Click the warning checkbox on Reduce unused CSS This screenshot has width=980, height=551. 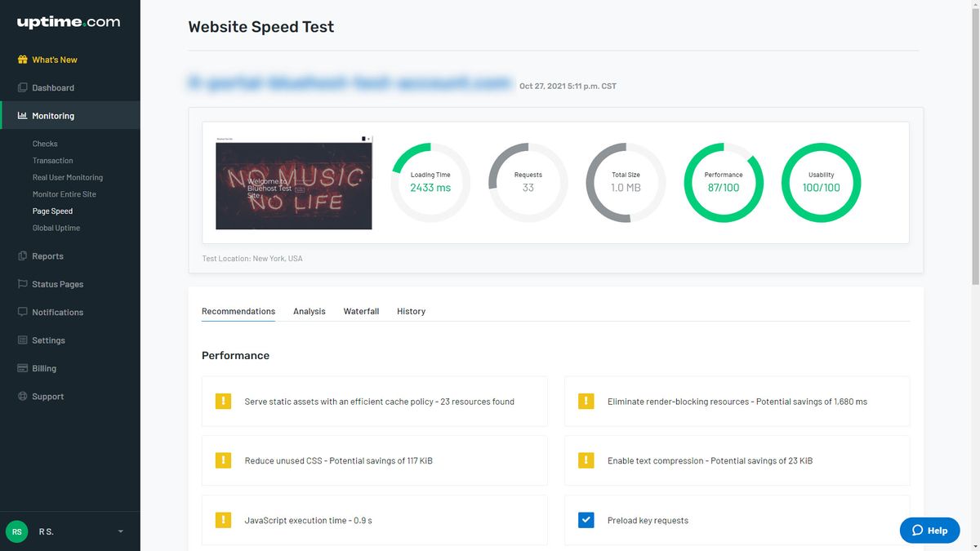[223, 460]
